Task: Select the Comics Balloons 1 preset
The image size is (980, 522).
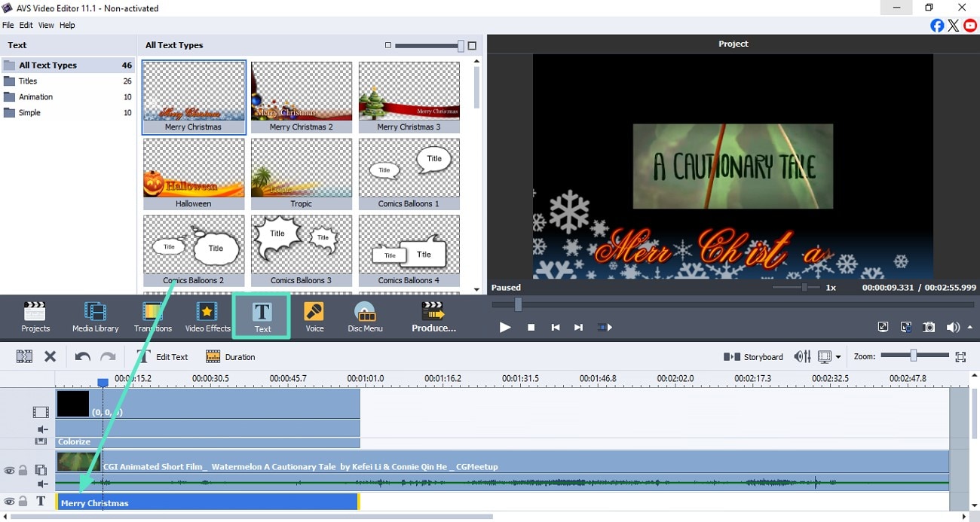Action: pyautogui.click(x=409, y=174)
